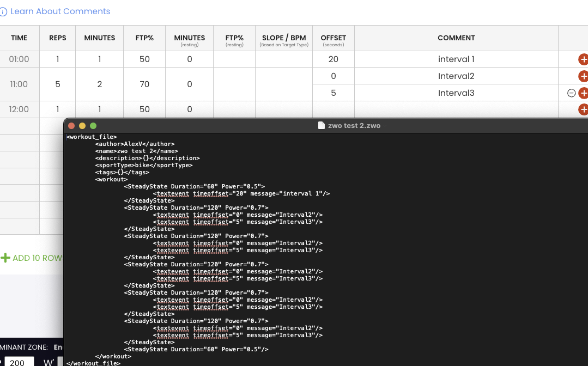
Task: Click the green zoom button of the zwo window
Action: [x=93, y=125]
